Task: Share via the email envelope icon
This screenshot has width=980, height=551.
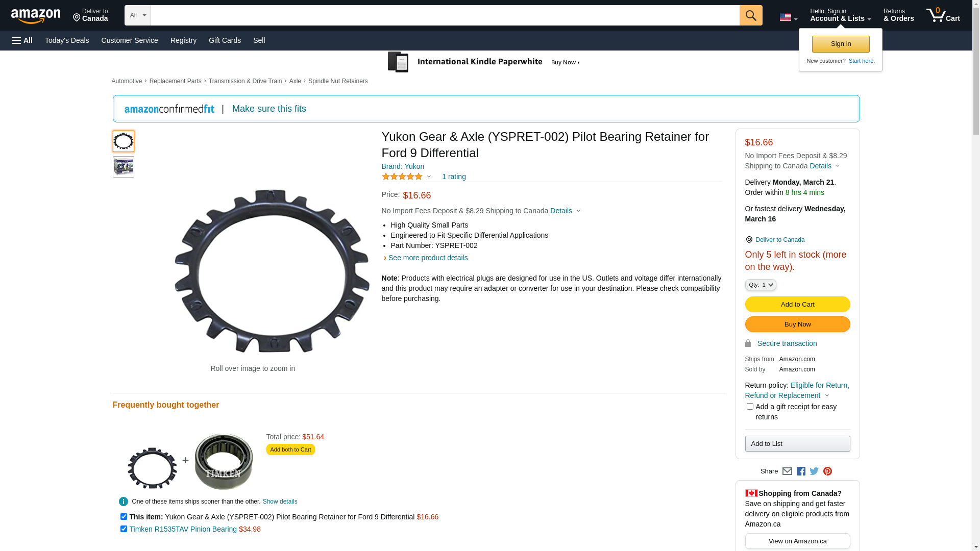Action: point(787,471)
